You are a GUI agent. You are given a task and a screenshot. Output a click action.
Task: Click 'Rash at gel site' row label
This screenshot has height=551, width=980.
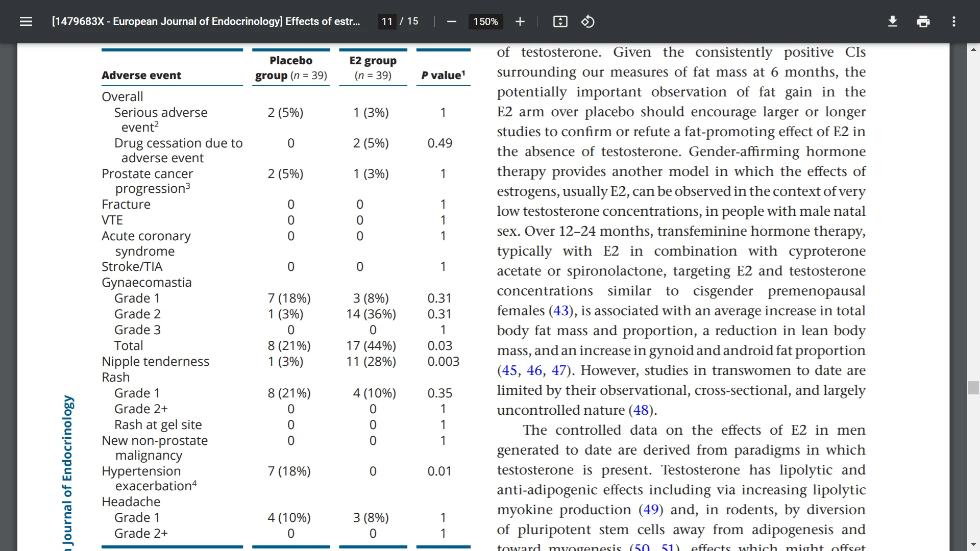point(158,425)
